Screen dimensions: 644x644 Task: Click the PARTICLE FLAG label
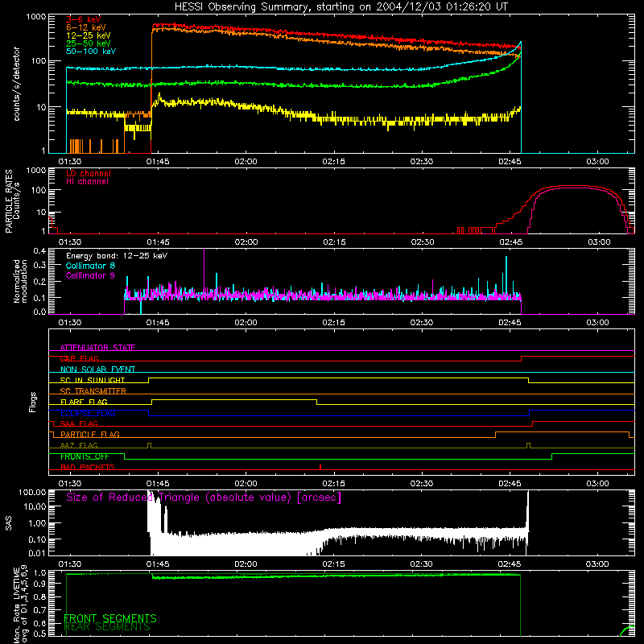90,434
